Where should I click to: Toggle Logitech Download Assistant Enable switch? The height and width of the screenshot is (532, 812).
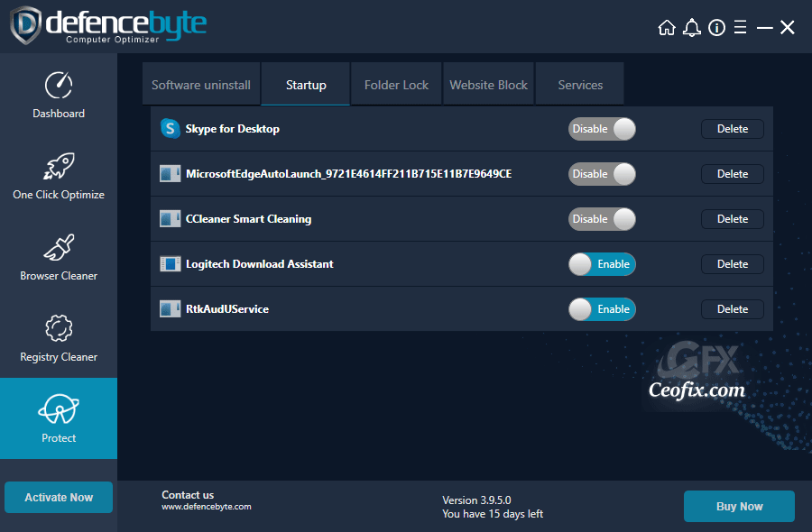(x=602, y=264)
